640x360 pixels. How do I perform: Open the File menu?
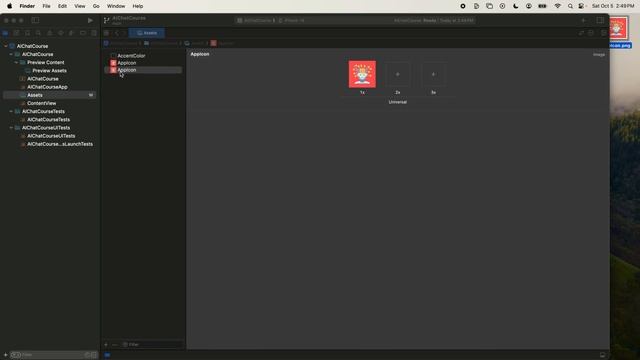click(x=47, y=6)
